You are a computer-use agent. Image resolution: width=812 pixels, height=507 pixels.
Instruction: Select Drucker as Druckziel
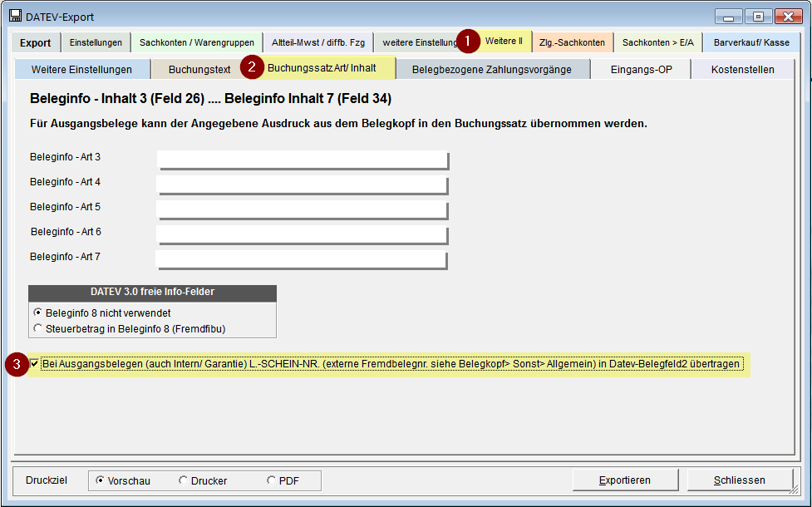pos(184,480)
